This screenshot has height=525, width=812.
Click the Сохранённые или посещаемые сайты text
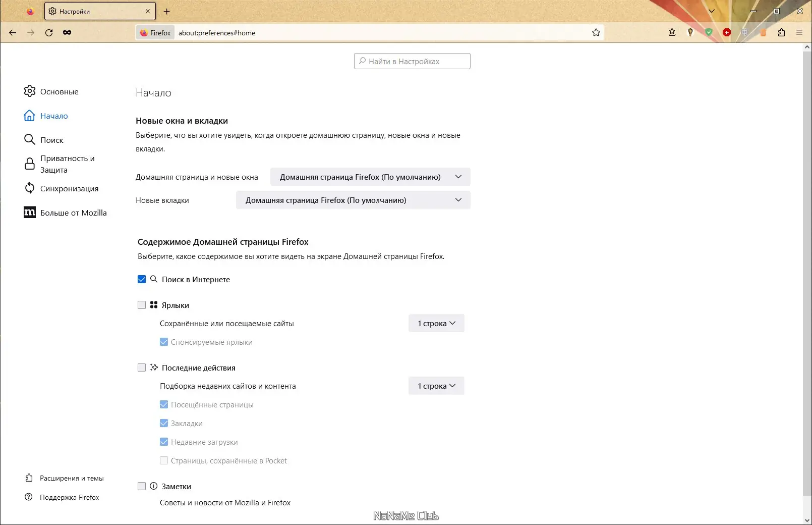click(x=226, y=324)
